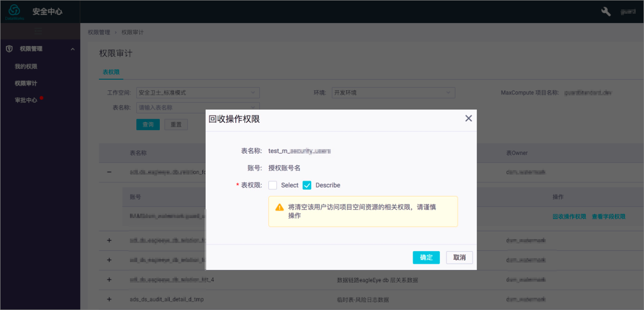Screen dimensions: 644x310
Task: Collapse the 权限管理 sidebar section chevron
Action: coord(72,49)
